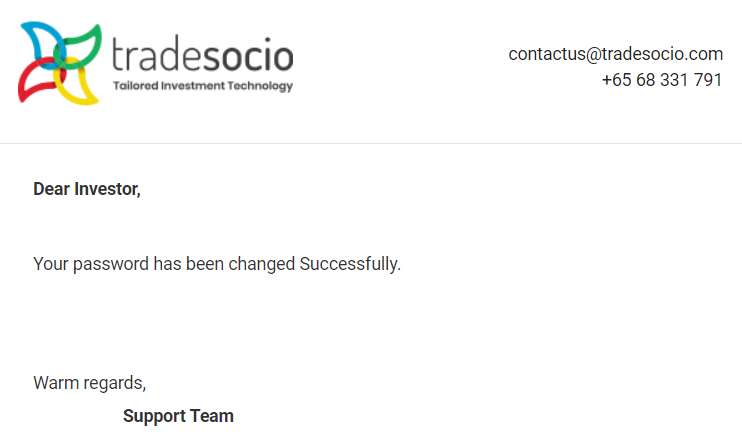Image resolution: width=742 pixels, height=443 pixels.
Task: Click the phone number +65 68 331 791
Action: (661, 80)
